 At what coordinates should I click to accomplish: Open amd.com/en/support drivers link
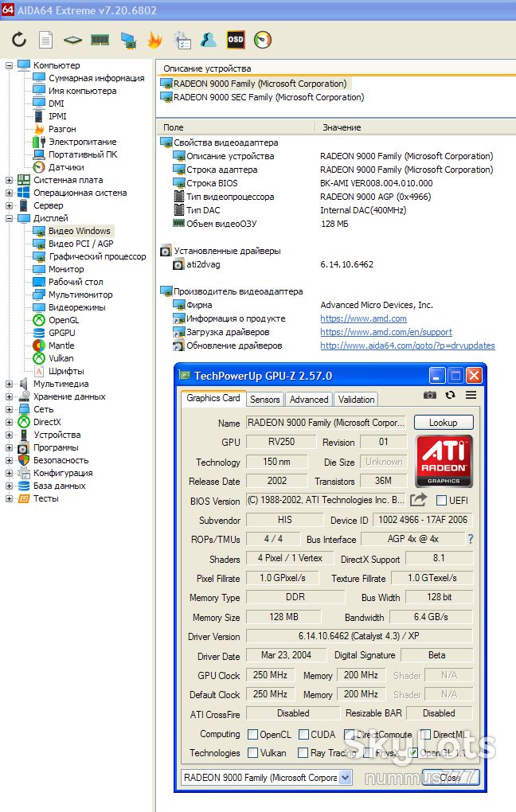[x=386, y=332]
